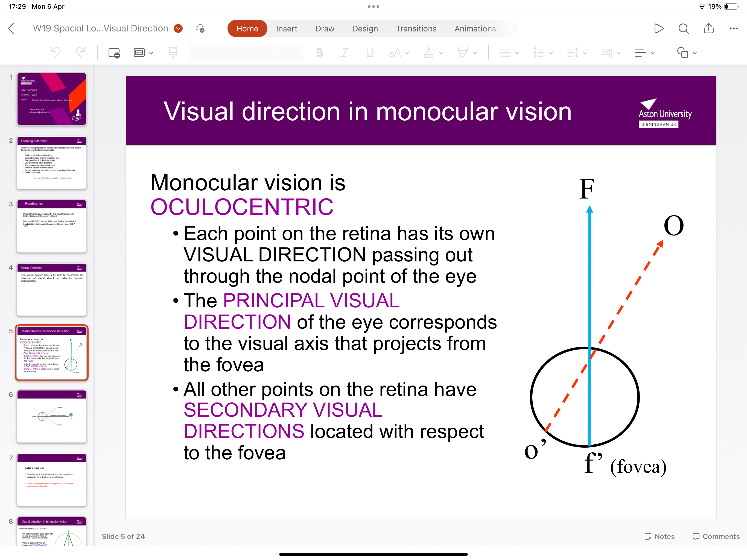Open Search in the presentation

click(x=683, y=28)
